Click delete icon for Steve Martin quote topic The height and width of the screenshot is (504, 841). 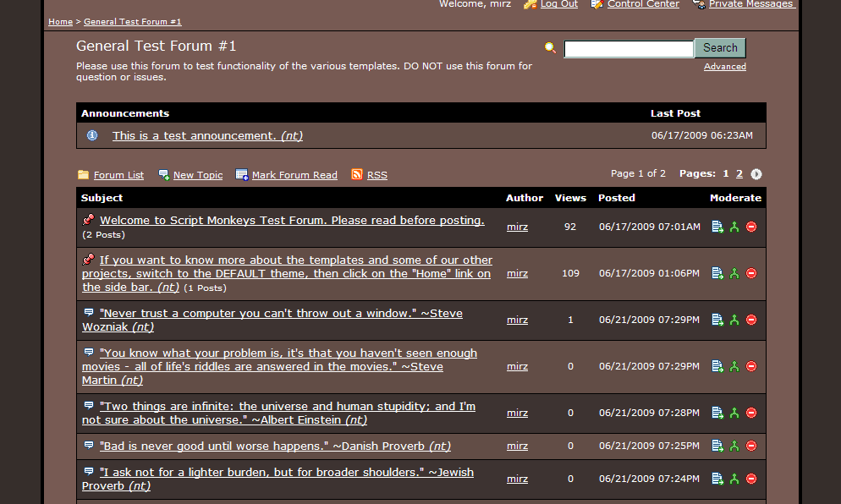coord(751,367)
